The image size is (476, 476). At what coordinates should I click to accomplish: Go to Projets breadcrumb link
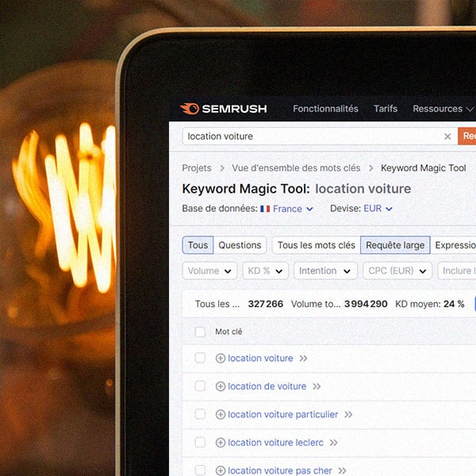pyautogui.click(x=197, y=168)
